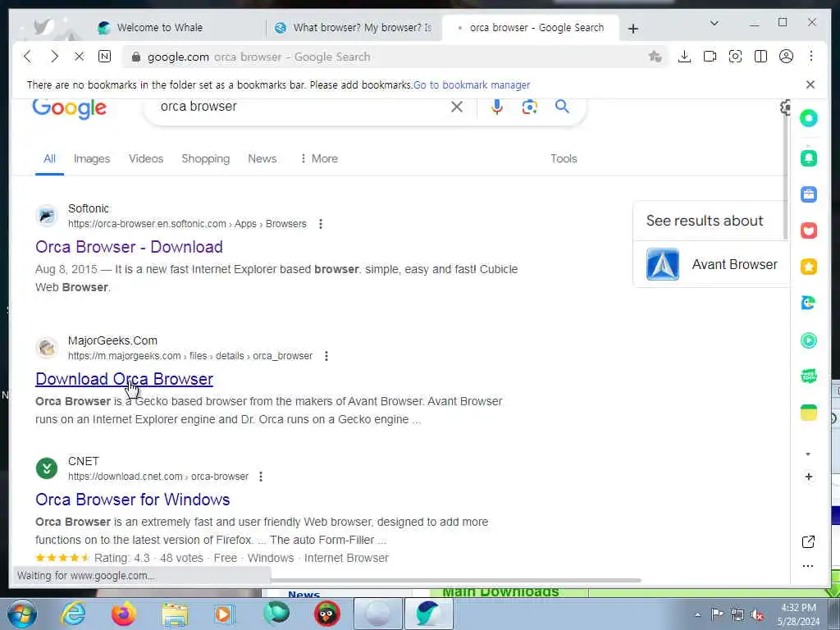Open Google settings gear icon
This screenshot has height=630, width=840.
click(x=785, y=107)
